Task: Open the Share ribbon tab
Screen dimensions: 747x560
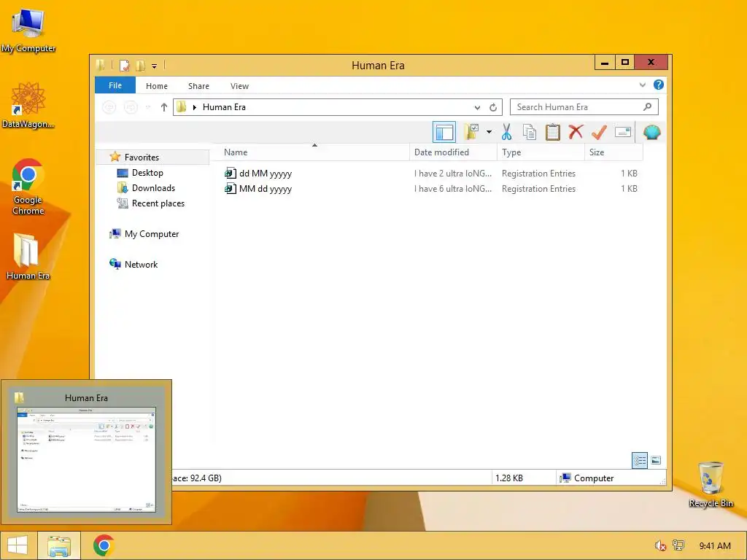Action: point(198,86)
